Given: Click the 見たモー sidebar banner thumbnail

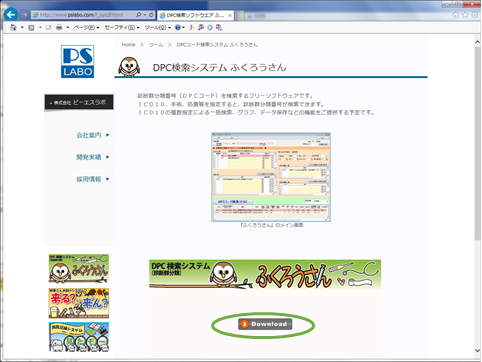Looking at the screenshot, I should click(x=79, y=337).
